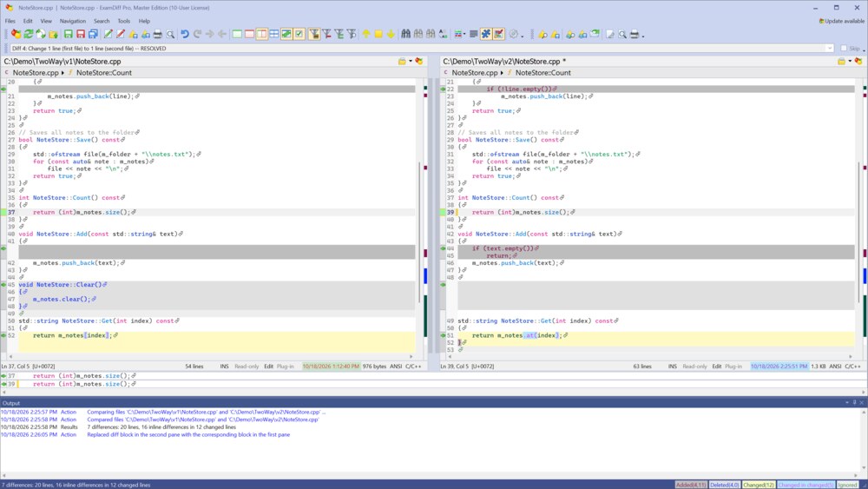
Task: Click the compare icon beside right path
Action: (x=858, y=62)
